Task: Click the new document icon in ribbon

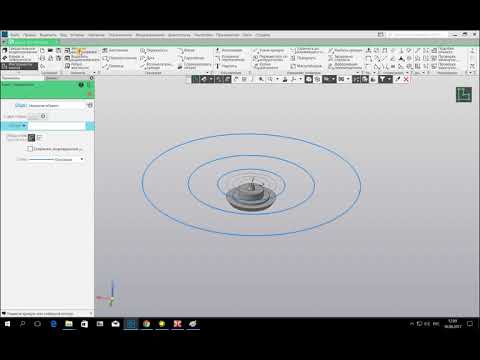Action: tap(43, 51)
